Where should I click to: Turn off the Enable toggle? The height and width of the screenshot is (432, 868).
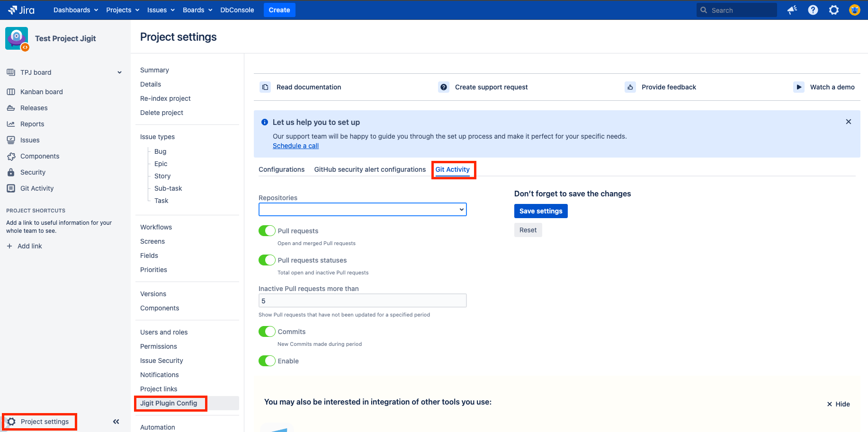267,361
